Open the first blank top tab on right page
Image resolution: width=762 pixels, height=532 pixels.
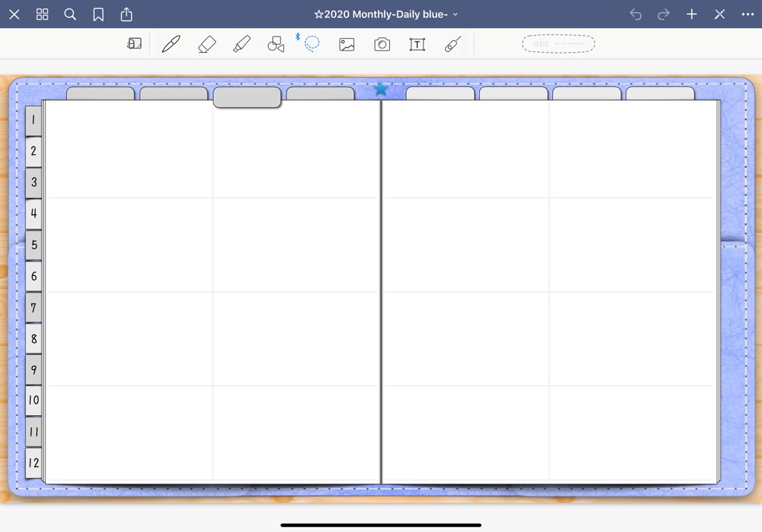pyautogui.click(x=441, y=94)
